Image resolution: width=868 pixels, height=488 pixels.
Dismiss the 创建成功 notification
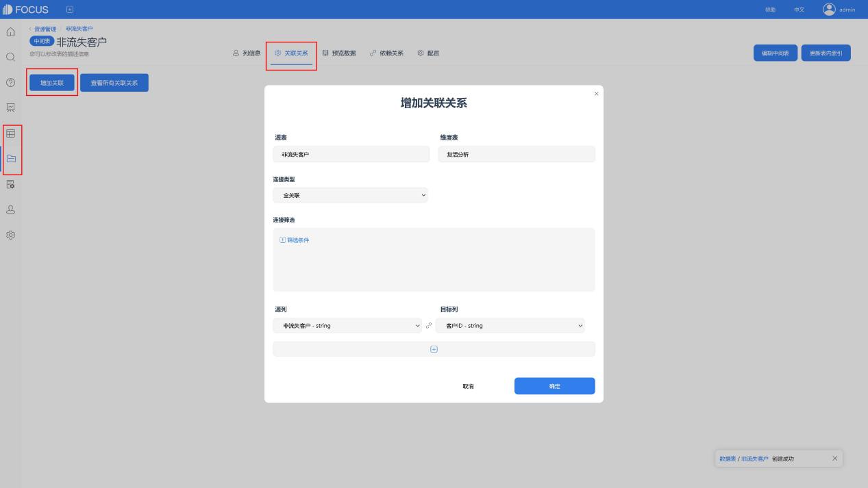(834, 459)
